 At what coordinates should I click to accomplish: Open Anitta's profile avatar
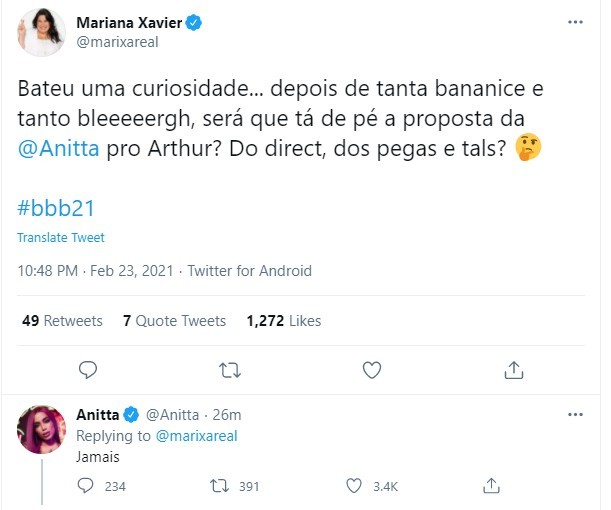coord(41,430)
